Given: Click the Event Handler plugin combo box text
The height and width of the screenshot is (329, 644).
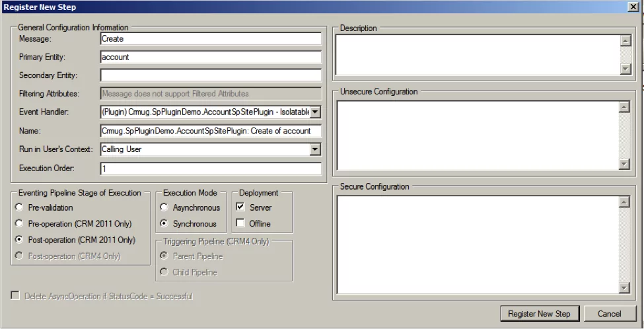Looking at the screenshot, I should [x=205, y=112].
